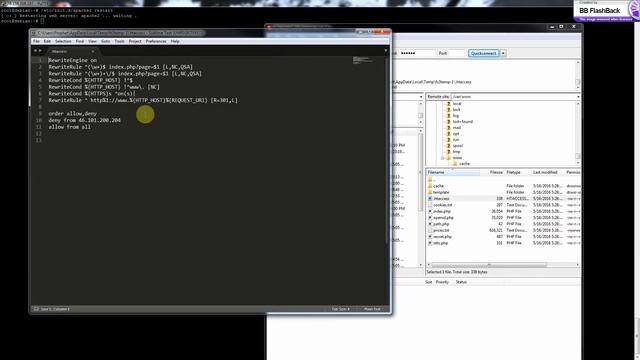Select the local folder in remote tree
Viewport: 640px width, 360px height.
click(457, 104)
